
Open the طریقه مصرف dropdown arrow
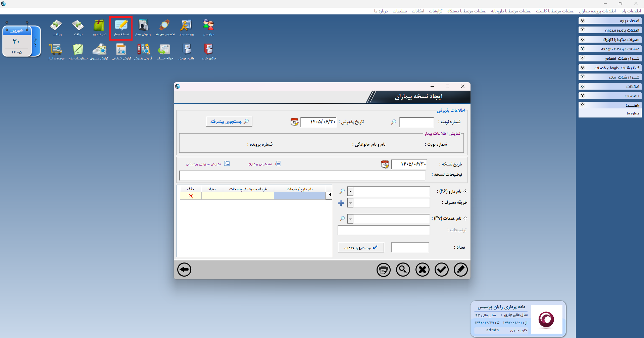[350, 203]
